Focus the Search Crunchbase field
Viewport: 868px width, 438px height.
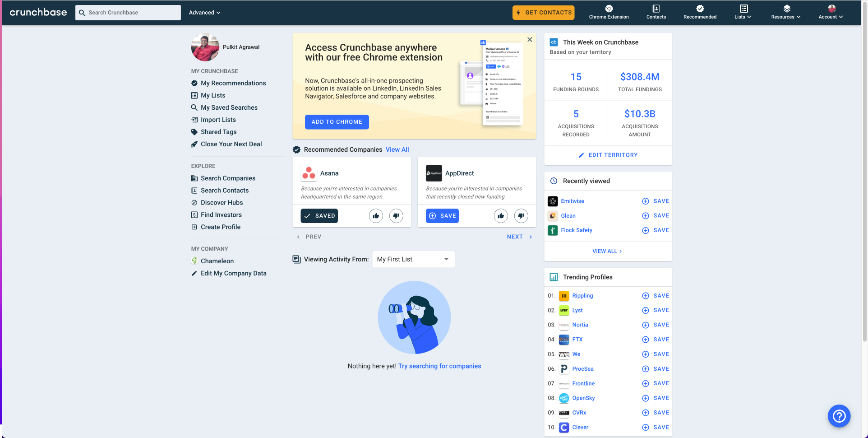128,13
